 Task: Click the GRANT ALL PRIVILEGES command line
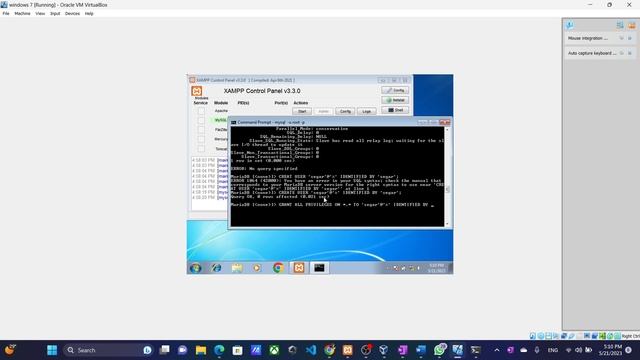coord(333,204)
